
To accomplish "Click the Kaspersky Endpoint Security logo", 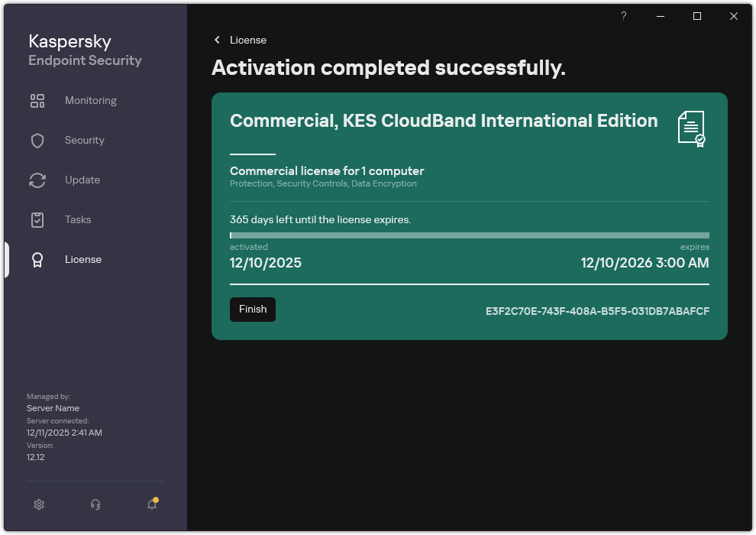I will [x=84, y=50].
